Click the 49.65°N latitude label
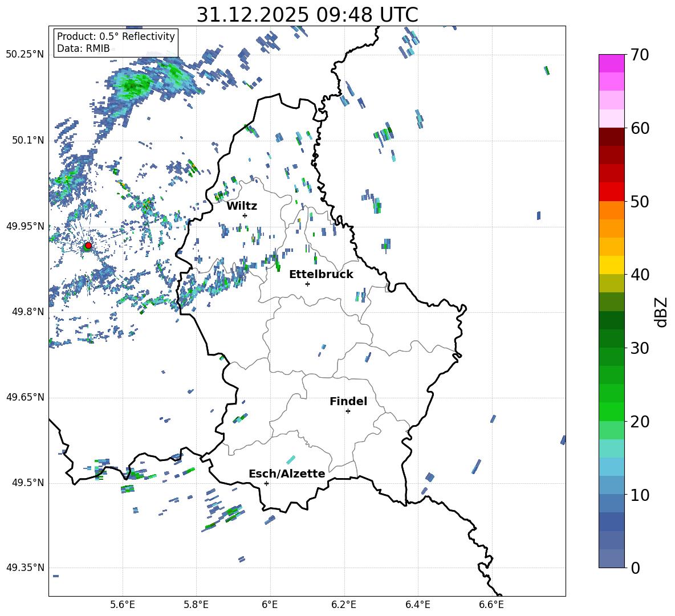This screenshot has height=616, width=675. 25,397
